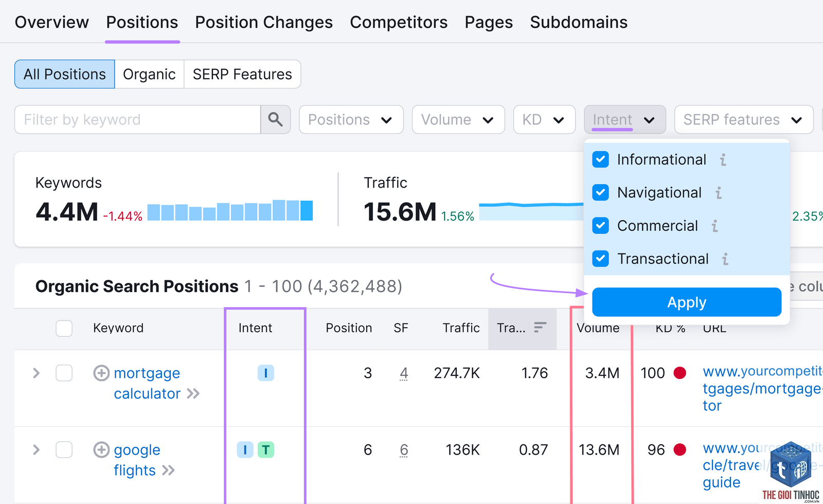
Task: Click the Intent column header
Action: (x=255, y=328)
